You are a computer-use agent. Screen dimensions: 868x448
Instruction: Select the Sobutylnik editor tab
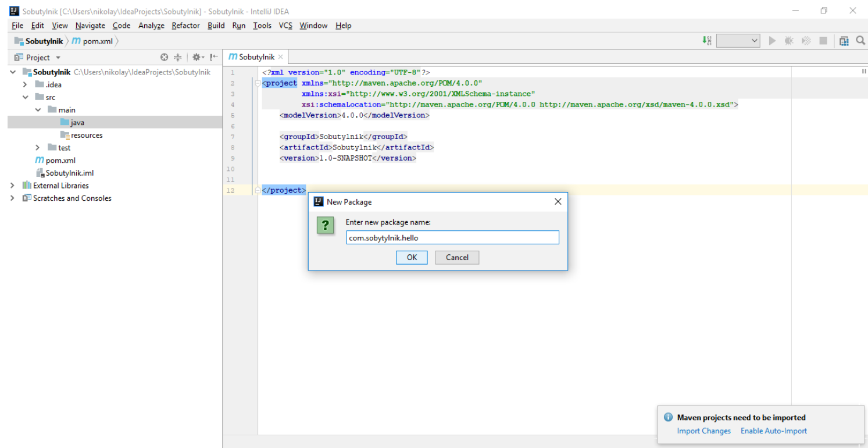click(256, 57)
